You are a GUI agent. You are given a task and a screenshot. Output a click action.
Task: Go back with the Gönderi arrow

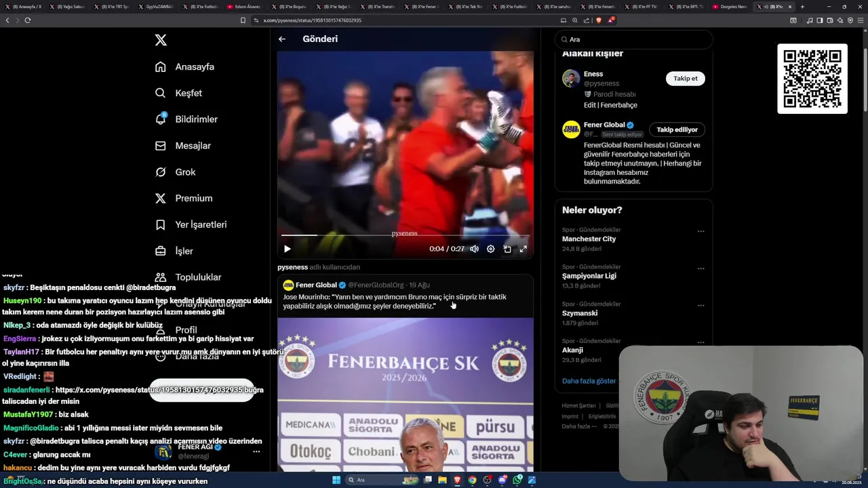point(282,39)
